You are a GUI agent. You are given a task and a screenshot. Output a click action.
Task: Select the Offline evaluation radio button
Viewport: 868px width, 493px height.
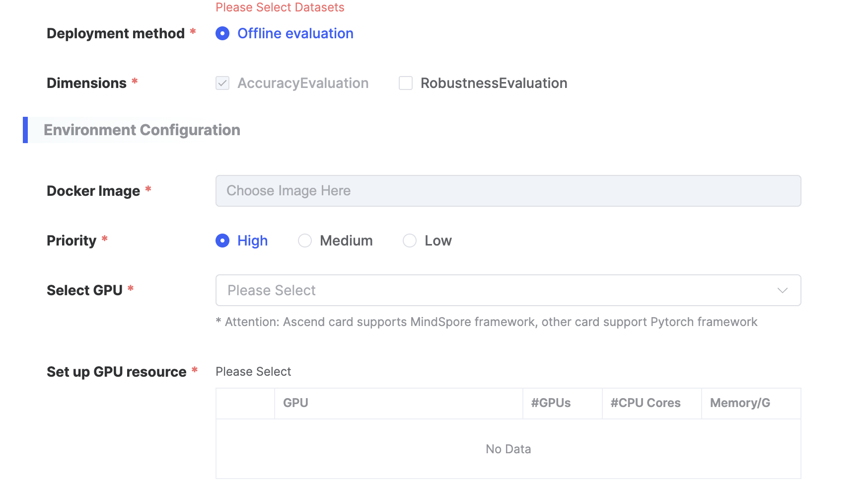click(222, 33)
